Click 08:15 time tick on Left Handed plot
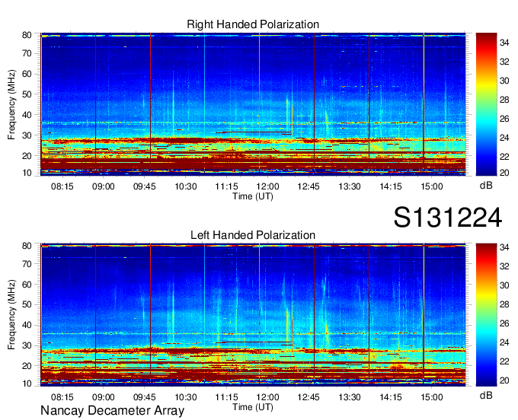 click(x=62, y=397)
